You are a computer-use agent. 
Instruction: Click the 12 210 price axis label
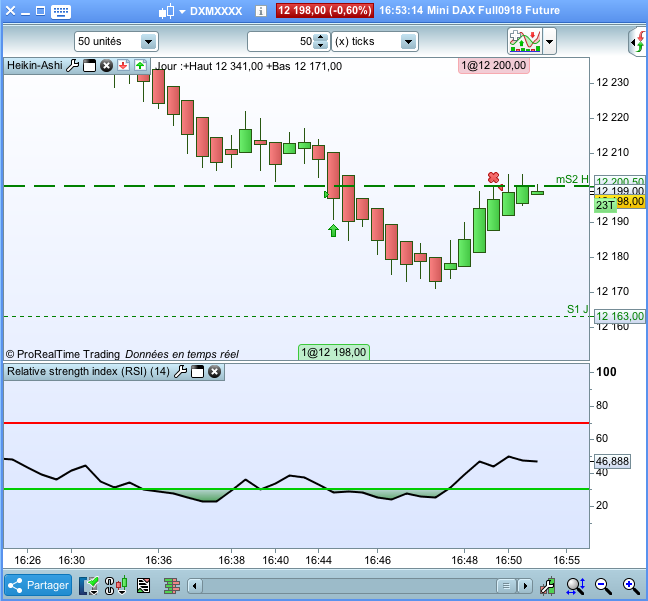point(612,153)
